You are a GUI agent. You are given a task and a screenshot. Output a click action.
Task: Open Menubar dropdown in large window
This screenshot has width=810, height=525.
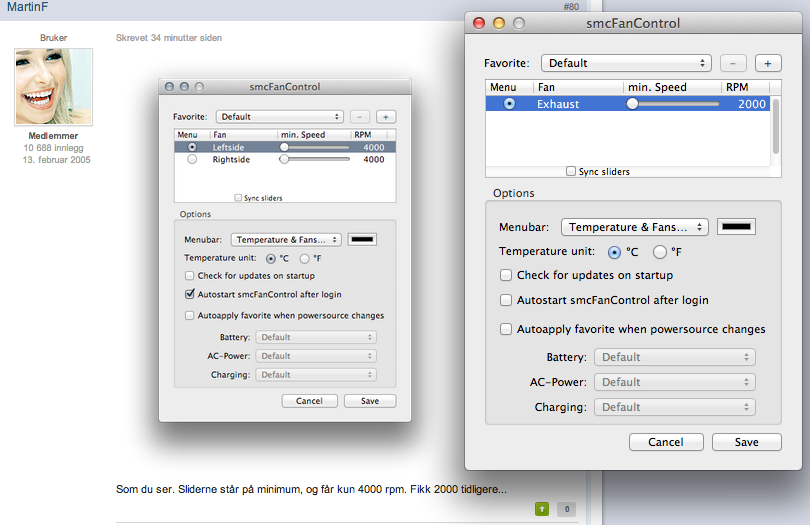(x=634, y=227)
